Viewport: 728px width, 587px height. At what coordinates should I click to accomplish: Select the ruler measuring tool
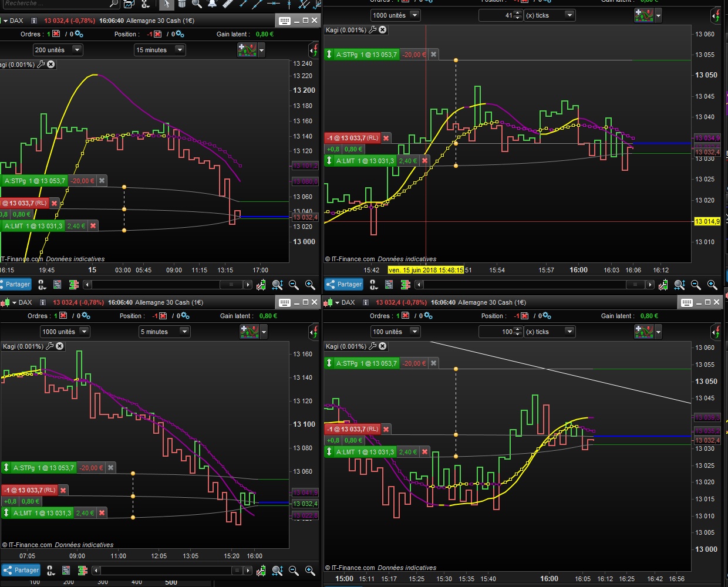228,4
